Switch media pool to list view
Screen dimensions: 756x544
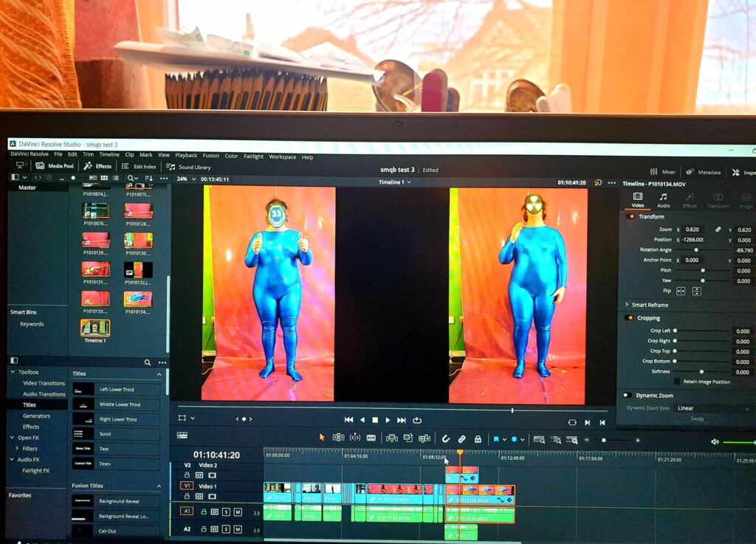tap(115, 179)
